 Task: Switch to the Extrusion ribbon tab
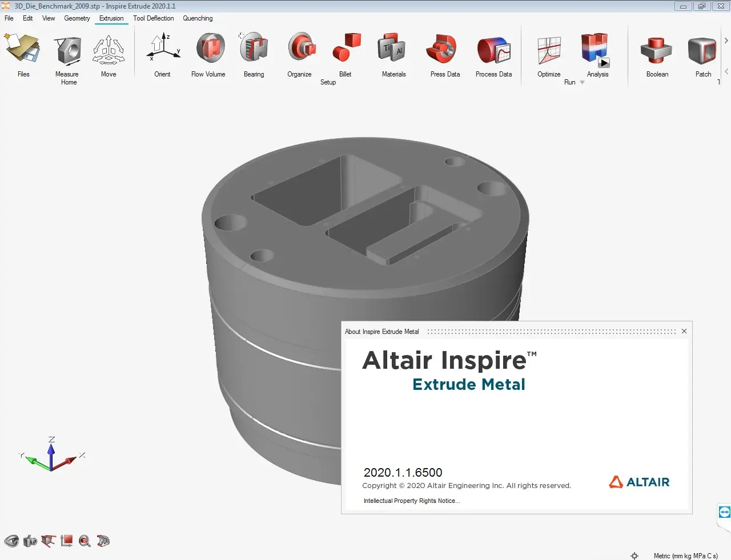(x=111, y=18)
